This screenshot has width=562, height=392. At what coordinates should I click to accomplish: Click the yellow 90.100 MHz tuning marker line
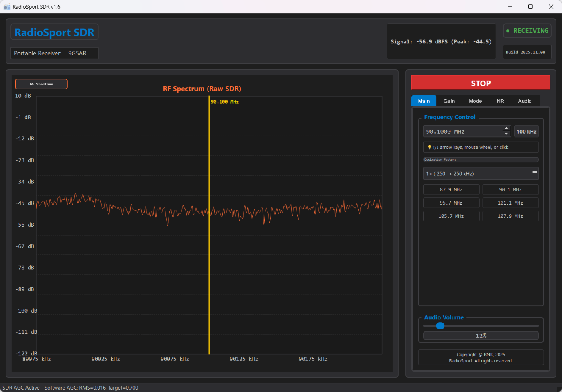click(x=209, y=225)
